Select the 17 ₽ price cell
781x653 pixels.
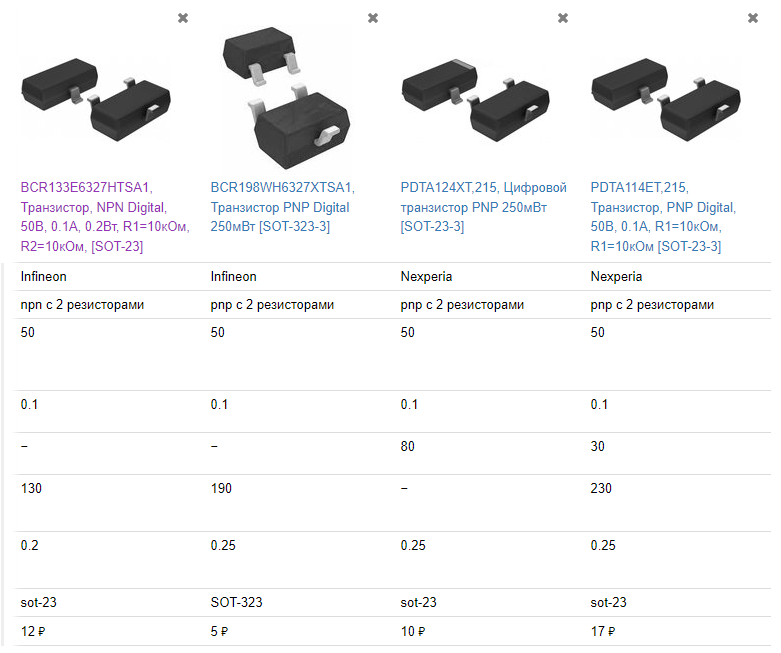pyautogui.click(x=603, y=631)
